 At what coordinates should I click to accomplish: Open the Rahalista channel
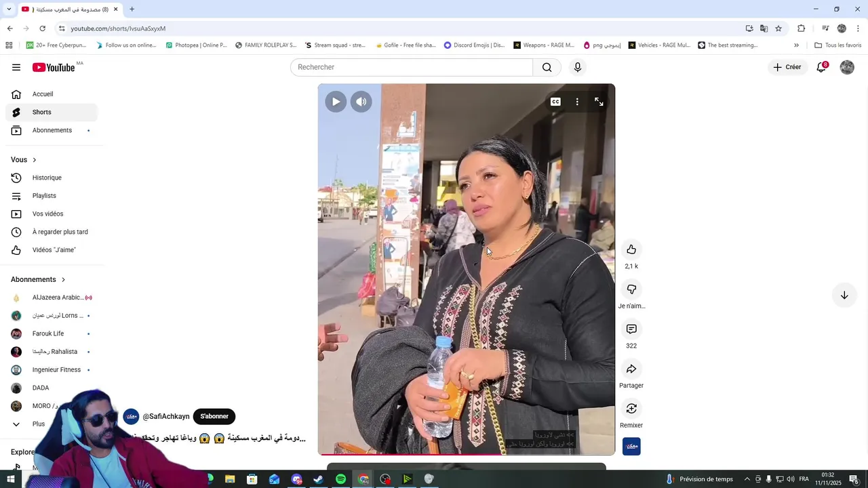coord(52,352)
